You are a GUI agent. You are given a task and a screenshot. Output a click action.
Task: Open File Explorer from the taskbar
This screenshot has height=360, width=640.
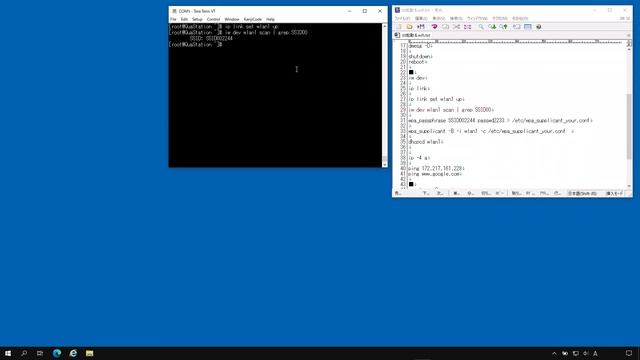(x=89, y=353)
